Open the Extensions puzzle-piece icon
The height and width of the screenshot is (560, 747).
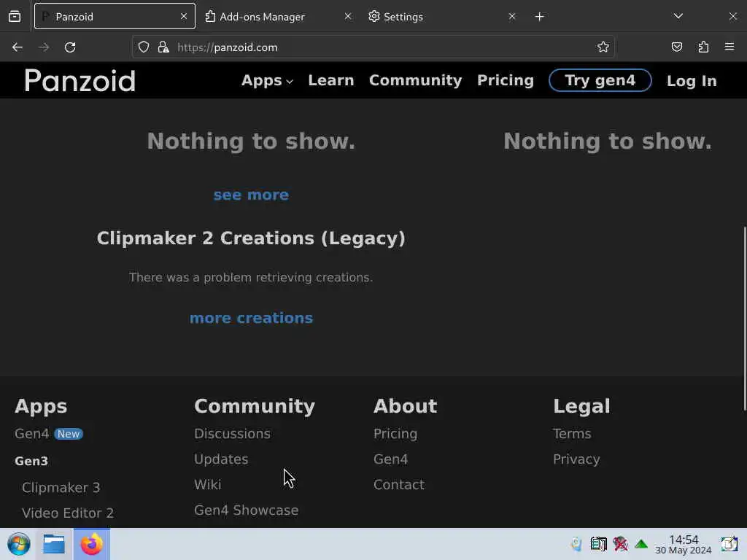[x=703, y=47]
